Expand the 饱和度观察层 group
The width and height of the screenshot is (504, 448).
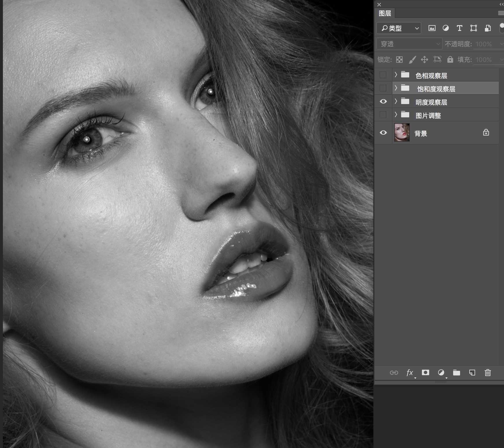tap(396, 88)
